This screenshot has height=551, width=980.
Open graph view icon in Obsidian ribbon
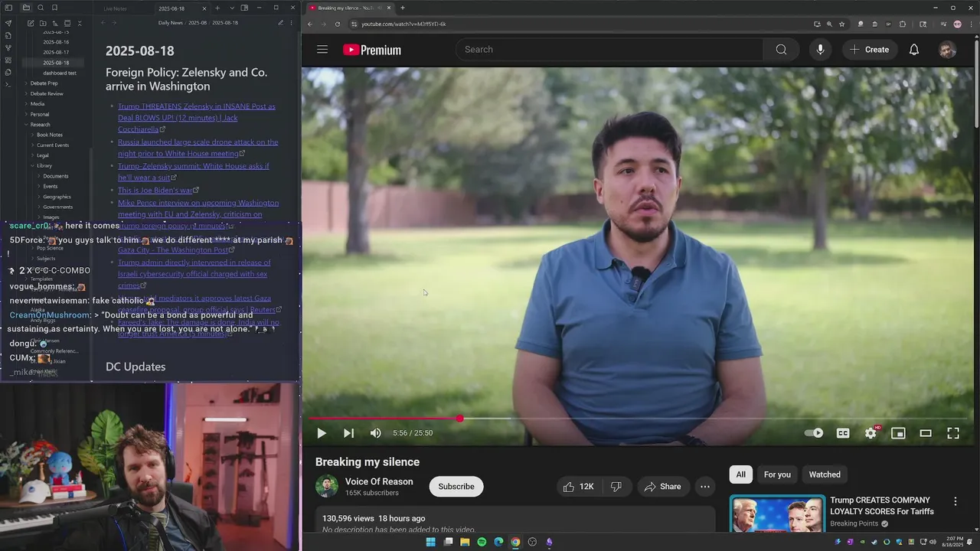coord(8,47)
